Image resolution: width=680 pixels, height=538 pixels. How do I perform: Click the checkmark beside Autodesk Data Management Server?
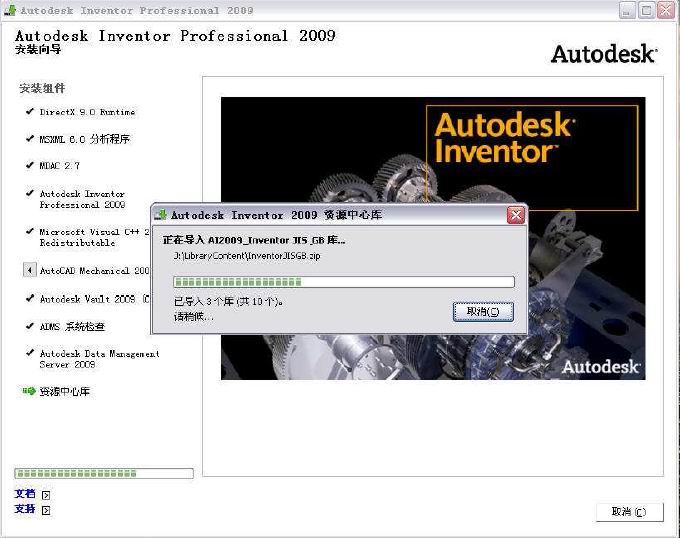point(29,353)
